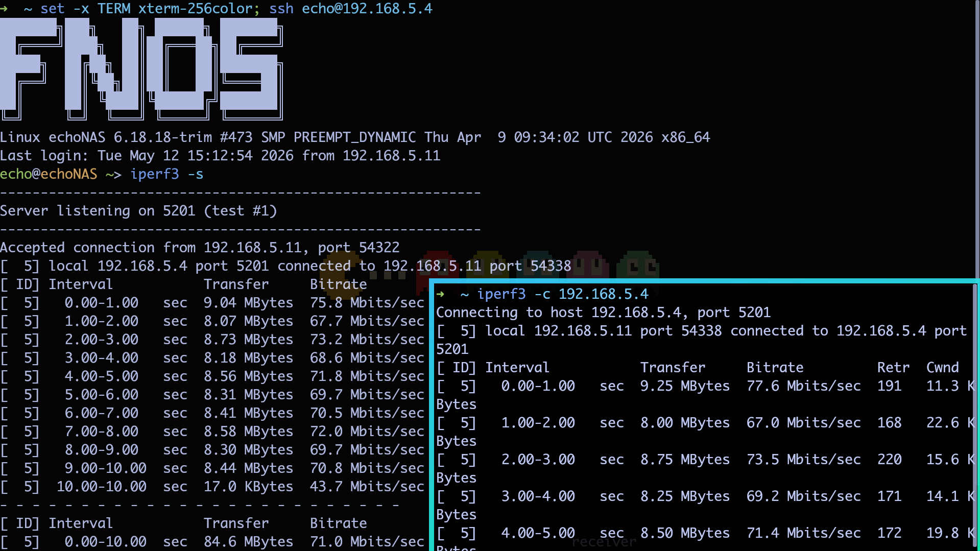Click the 84.6 MBytes summary transfer value
Viewport: 980px width, 551px height.
click(x=249, y=542)
